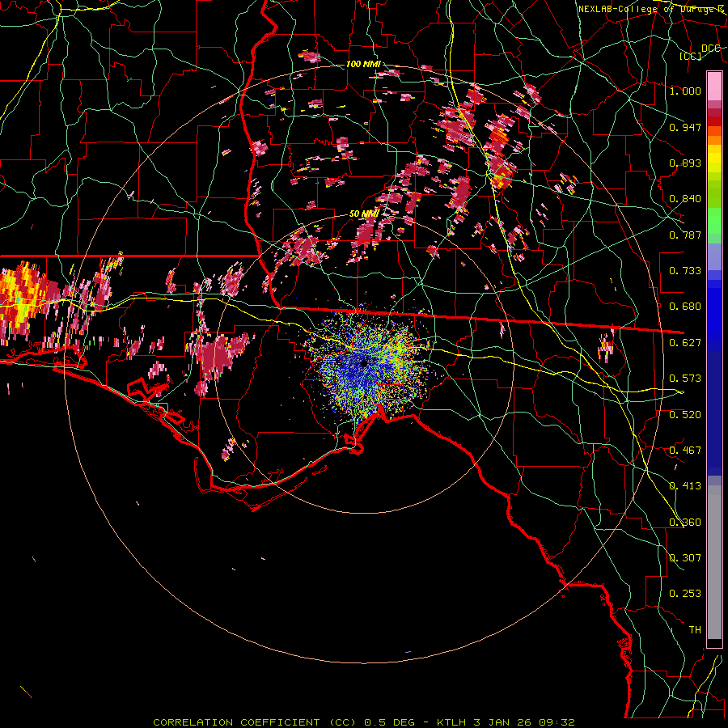Screen dimensions: 728x728
Task: Select the 0.893 scale value
Action: tap(685, 163)
